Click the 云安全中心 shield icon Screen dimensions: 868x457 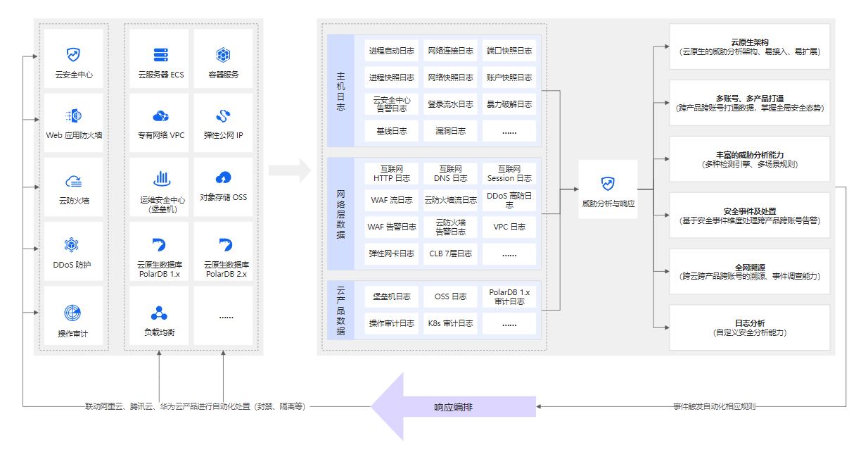pos(73,54)
